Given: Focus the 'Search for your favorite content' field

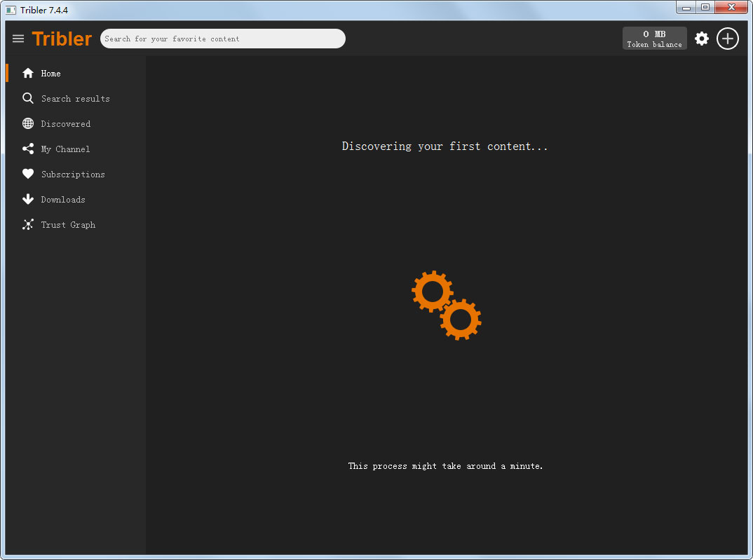Looking at the screenshot, I should click(x=222, y=39).
